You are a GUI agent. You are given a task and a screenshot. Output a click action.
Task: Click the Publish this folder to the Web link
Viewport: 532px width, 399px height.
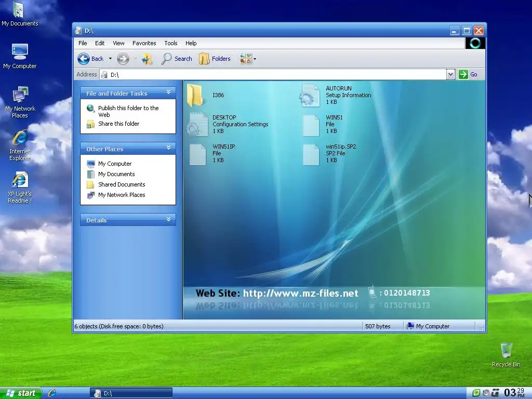128,111
